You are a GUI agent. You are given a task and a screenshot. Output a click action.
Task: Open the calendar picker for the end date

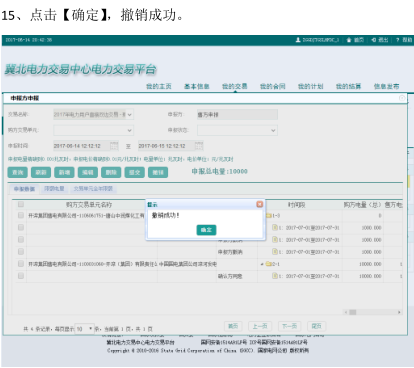tap(199, 146)
